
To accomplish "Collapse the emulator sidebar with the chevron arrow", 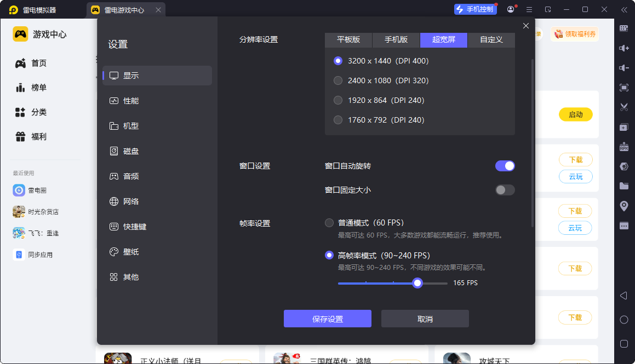I will pos(623,9).
